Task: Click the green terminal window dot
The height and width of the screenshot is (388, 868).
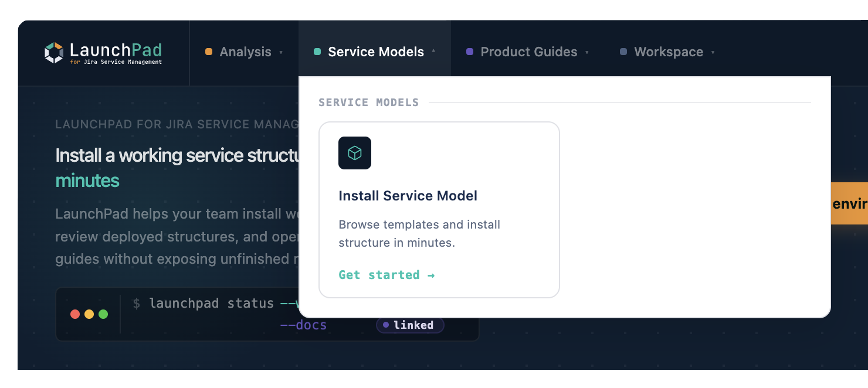Action: 103,314
